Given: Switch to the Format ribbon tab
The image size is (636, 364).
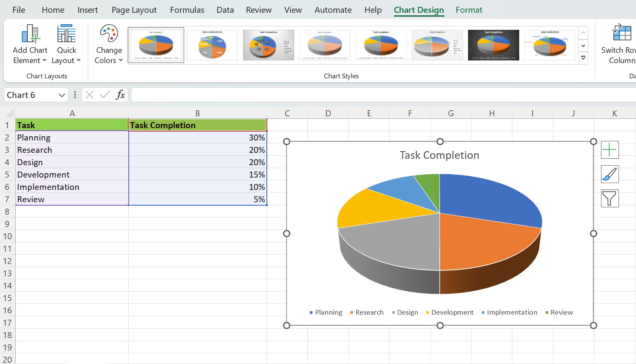Looking at the screenshot, I should pyautogui.click(x=469, y=9).
